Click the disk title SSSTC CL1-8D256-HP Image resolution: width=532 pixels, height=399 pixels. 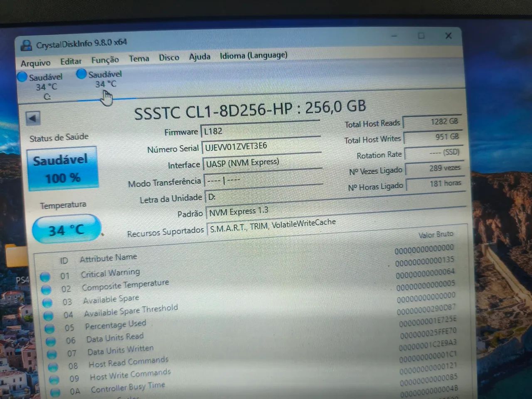click(213, 111)
